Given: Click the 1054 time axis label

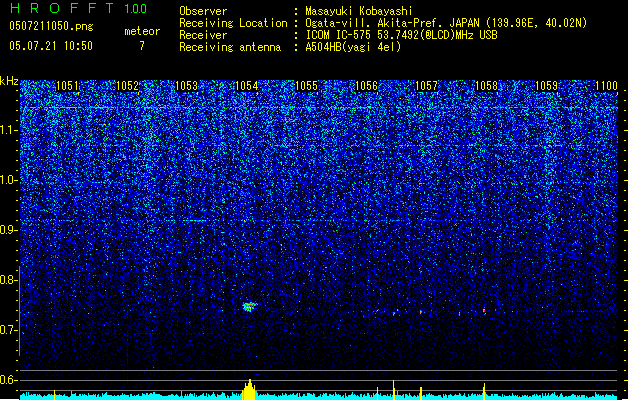Looking at the screenshot, I should tap(246, 86).
